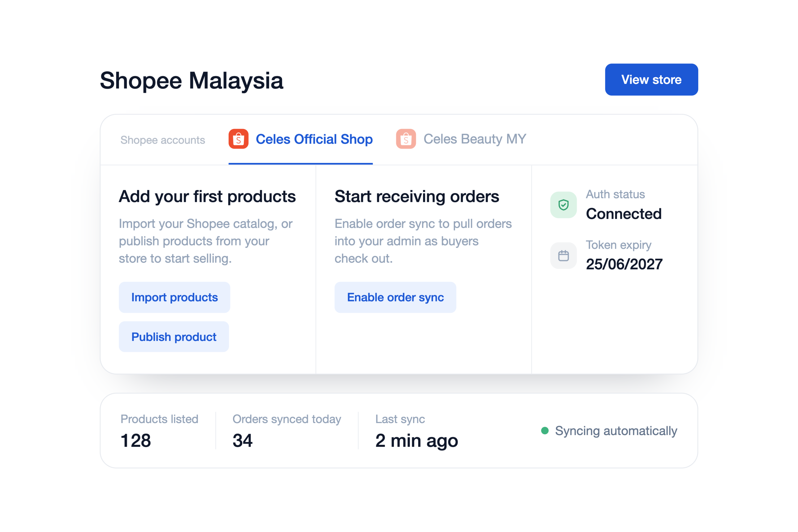Click the green shield auth status icon
The width and height of the screenshot is (798, 532).
click(x=563, y=205)
